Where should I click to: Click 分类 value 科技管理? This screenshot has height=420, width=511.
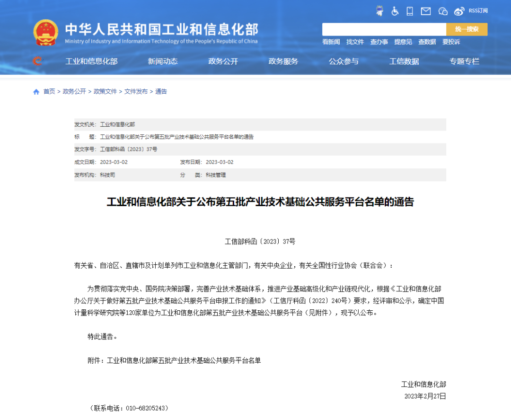pyautogui.click(x=216, y=175)
